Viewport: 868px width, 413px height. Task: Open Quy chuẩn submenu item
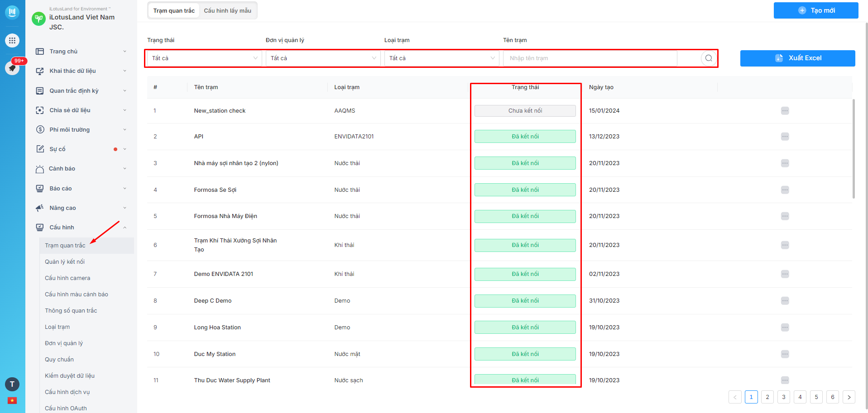59,360
